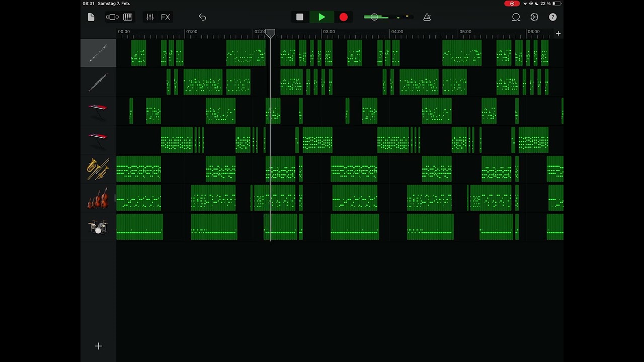Click the playhead handle on the ruler
644x362 pixels.
[x=270, y=33]
